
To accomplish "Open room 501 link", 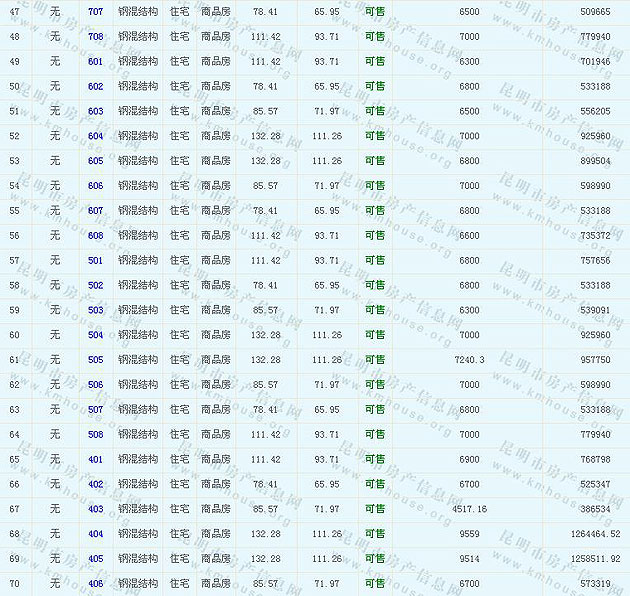I will pos(95,260).
